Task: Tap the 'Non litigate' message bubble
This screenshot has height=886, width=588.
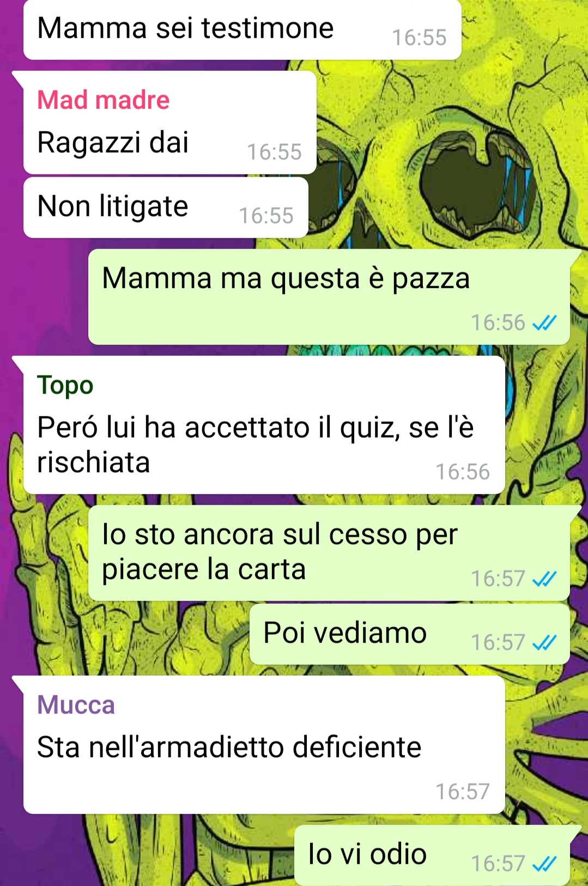Action: 166,208
